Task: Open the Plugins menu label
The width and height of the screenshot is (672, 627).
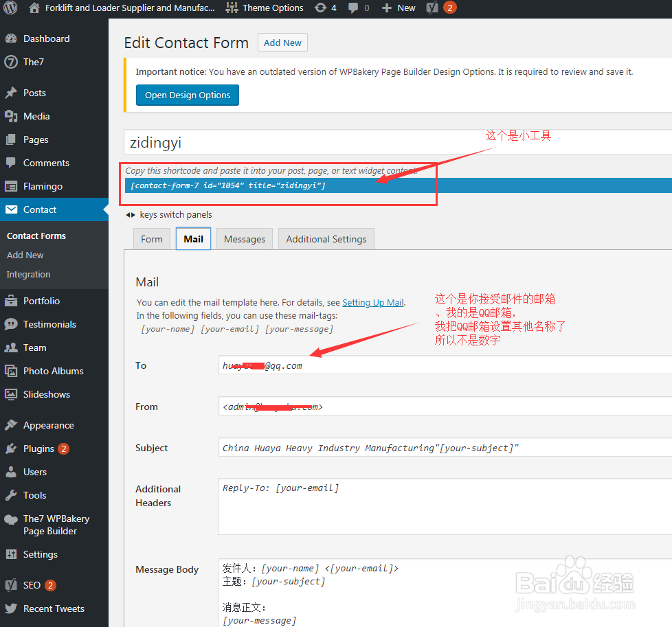Action: point(38,448)
